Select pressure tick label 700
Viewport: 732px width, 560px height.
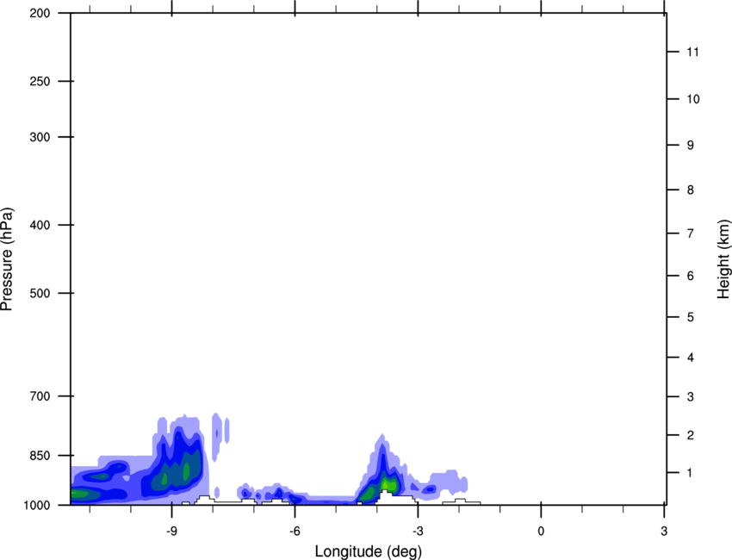coord(40,396)
